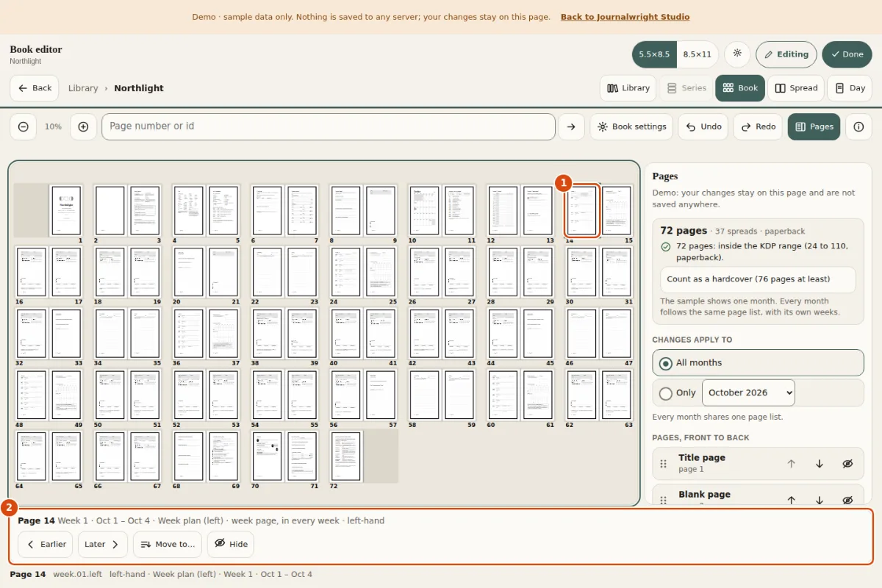Switch trim size to 8.5×11

[698, 54]
